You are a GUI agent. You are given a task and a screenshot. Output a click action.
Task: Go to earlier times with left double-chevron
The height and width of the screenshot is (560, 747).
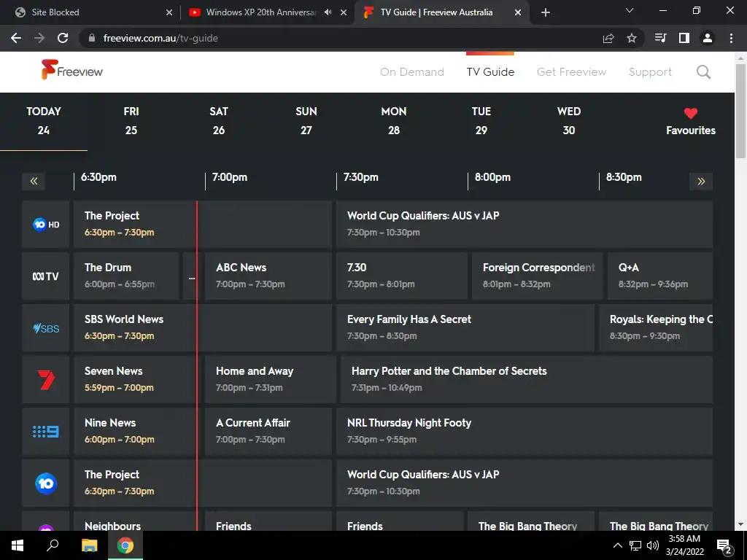(34, 181)
